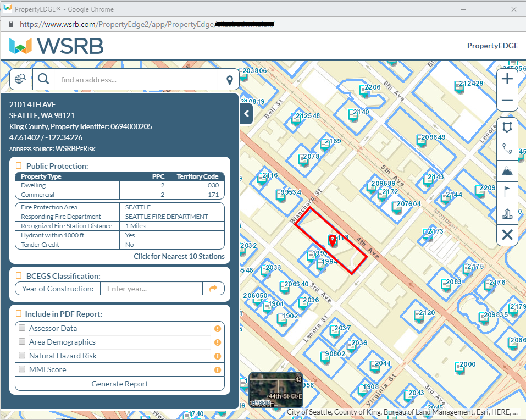Image resolution: width=526 pixels, height=420 pixels.
Task: Click the Enter year input field
Action: [x=151, y=289]
